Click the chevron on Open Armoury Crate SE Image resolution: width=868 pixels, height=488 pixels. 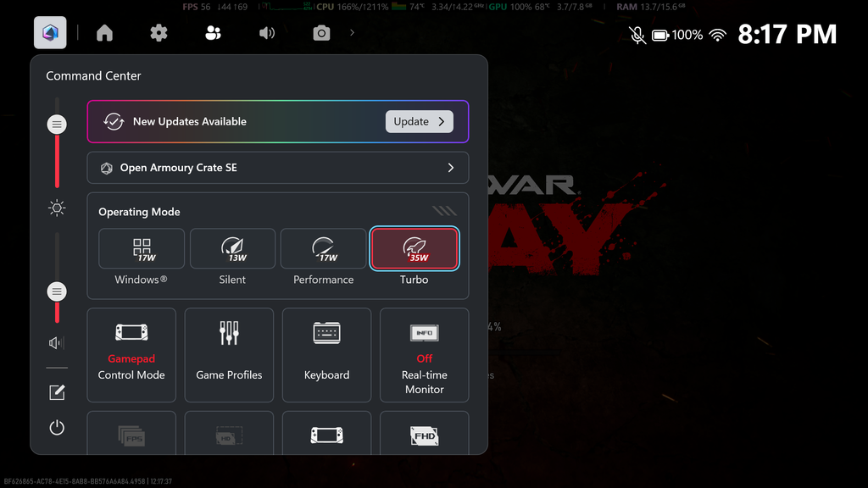click(x=451, y=168)
